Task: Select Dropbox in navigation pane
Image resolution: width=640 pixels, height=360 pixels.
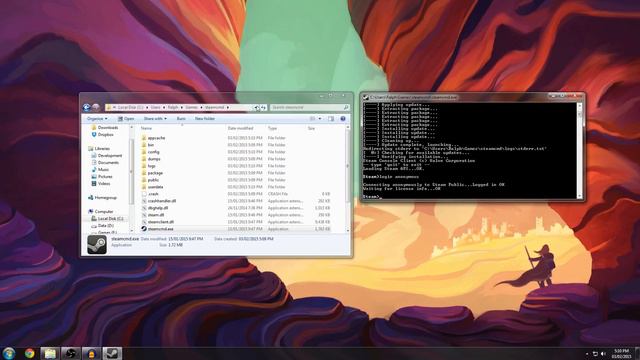Action: coord(102,134)
